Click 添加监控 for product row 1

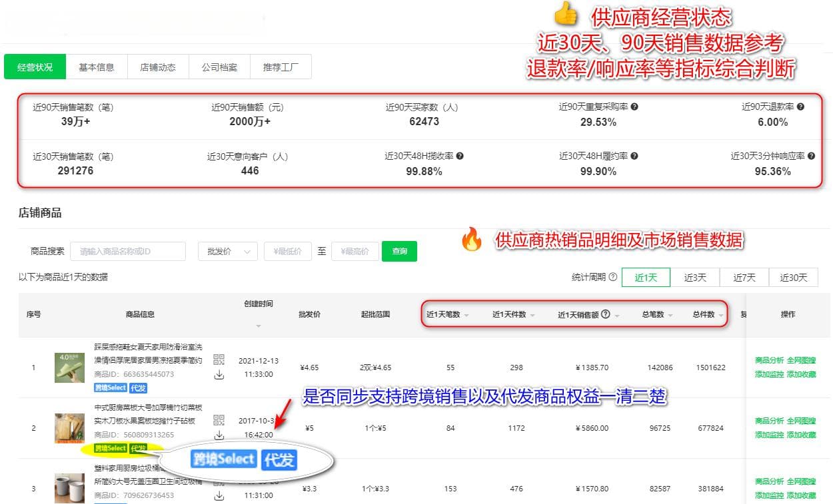click(x=770, y=375)
